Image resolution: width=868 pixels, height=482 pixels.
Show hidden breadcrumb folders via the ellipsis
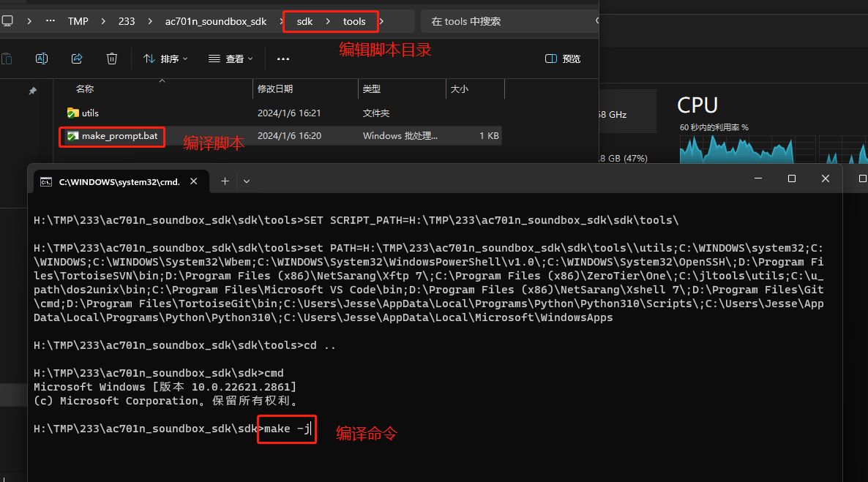[x=50, y=21]
